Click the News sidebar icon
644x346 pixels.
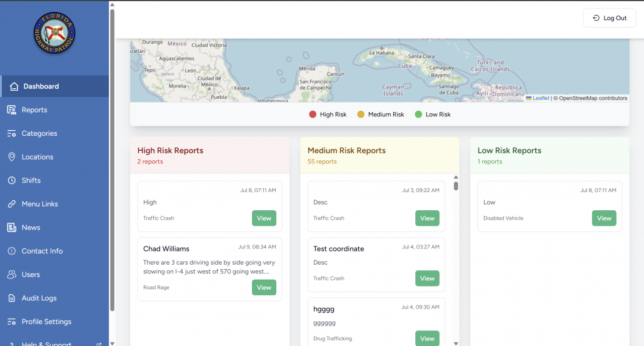[11, 228]
